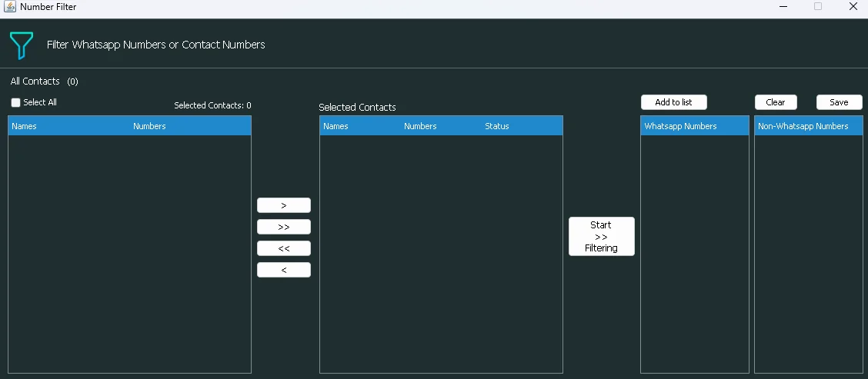The width and height of the screenshot is (868, 379).
Task: Click the Non-Whatsapp Numbers column header
Action: click(x=808, y=126)
